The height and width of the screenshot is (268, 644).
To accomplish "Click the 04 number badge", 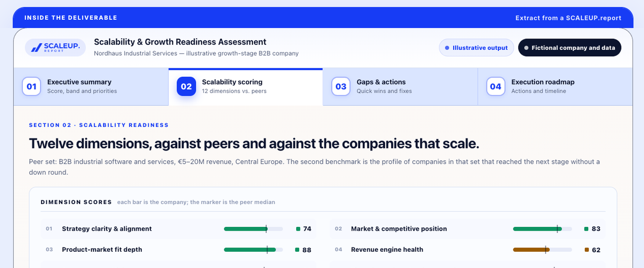I will pyautogui.click(x=496, y=87).
